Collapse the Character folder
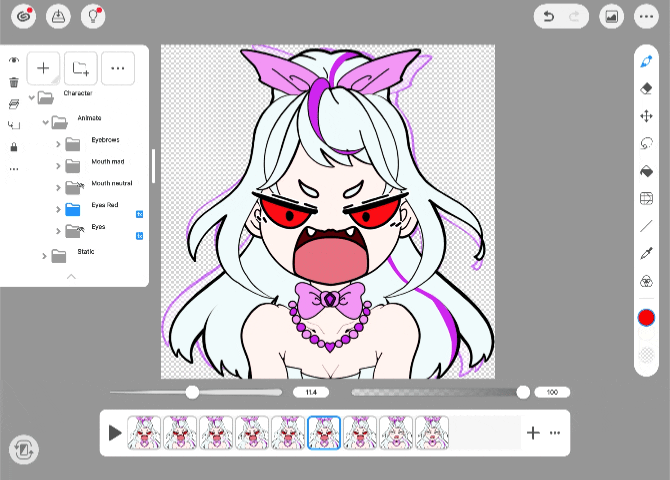This screenshot has width=670, height=480. point(31,98)
